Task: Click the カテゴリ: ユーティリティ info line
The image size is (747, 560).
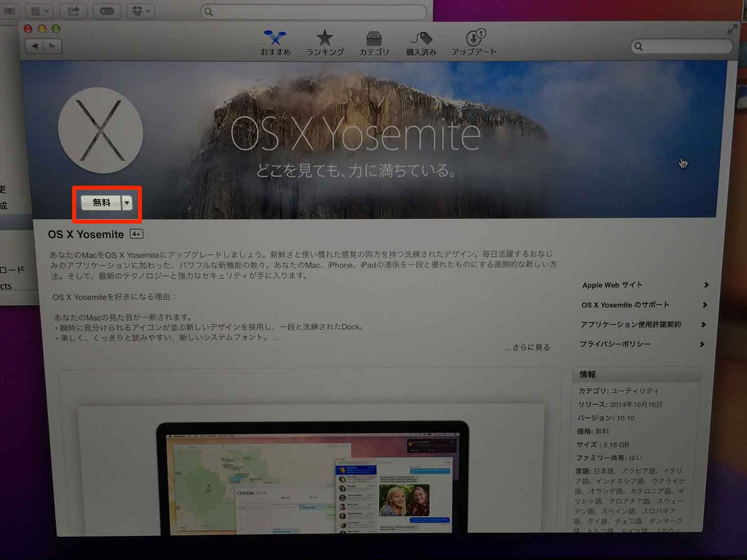Action: click(619, 391)
